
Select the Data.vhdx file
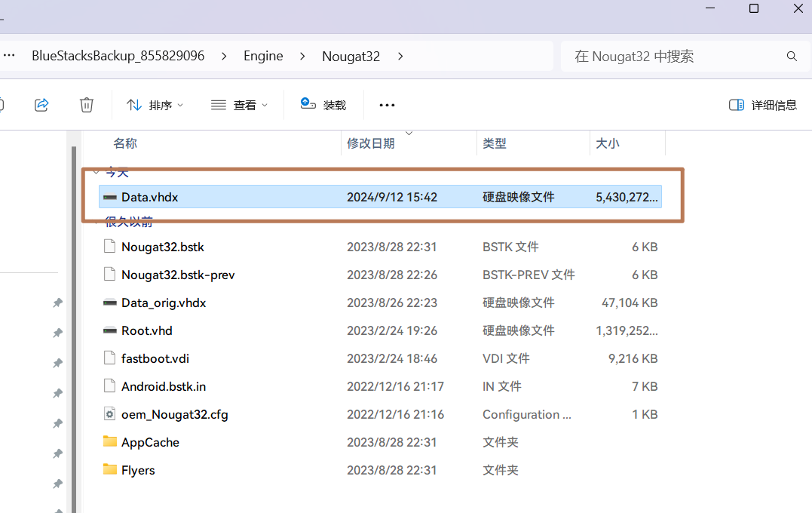[x=380, y=197]
